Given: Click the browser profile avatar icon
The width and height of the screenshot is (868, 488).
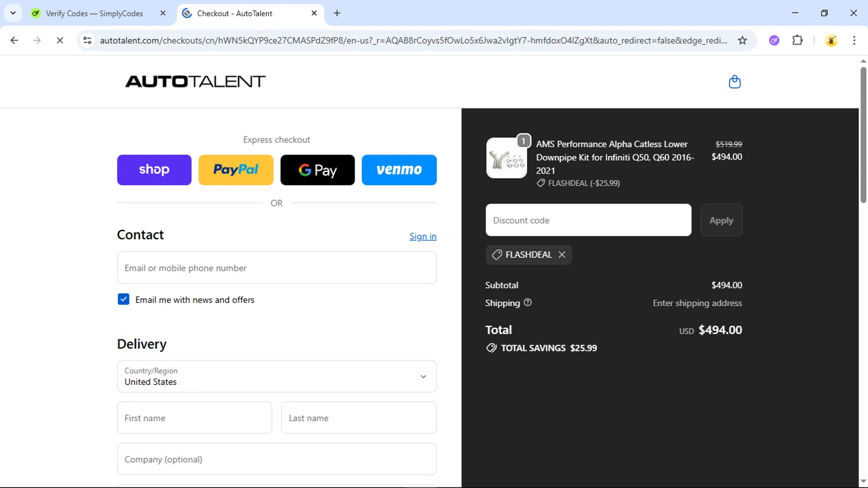Looking at the screenshot, I should [832, 41].
